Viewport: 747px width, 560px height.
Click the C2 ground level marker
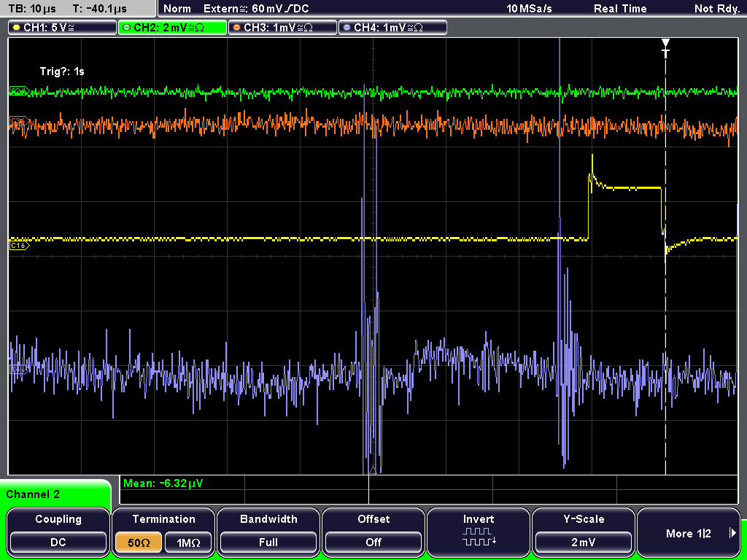(x=20, y=91)
